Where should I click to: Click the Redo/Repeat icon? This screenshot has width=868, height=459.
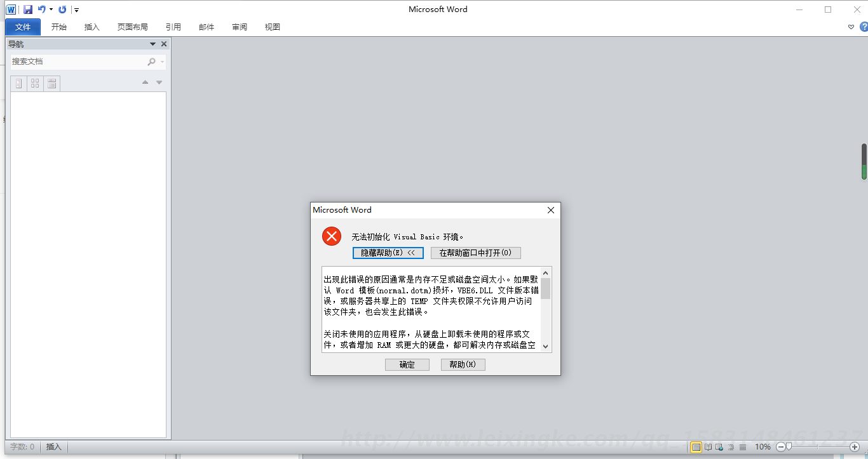click(x=62, y=10)
